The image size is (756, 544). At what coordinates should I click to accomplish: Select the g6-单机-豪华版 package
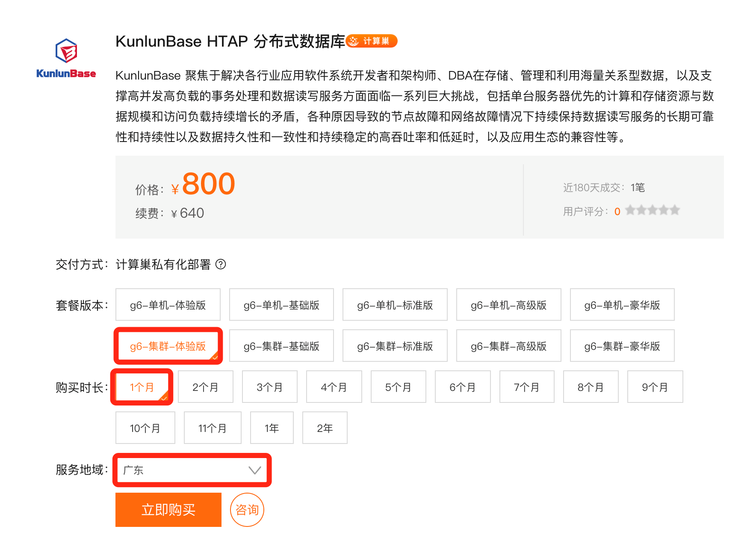pos(622,305)
